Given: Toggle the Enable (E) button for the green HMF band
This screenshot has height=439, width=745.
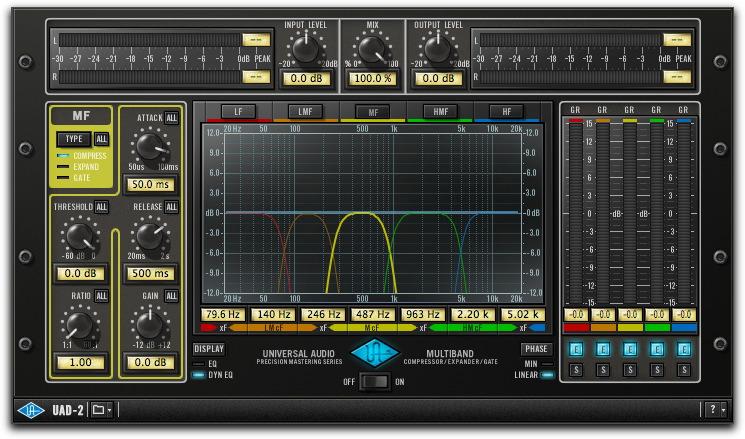Looking at the screenshot, I should [657, 350].
